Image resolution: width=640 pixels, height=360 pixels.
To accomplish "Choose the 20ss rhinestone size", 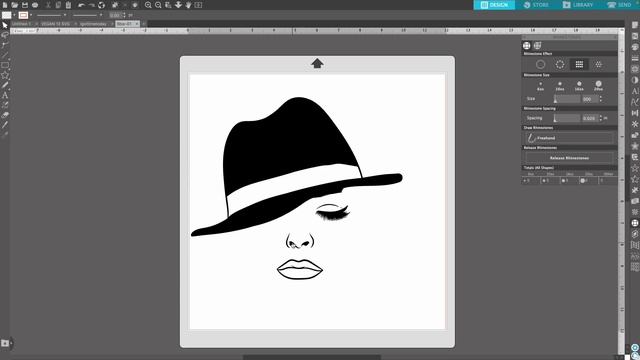I will coord(598,86).
